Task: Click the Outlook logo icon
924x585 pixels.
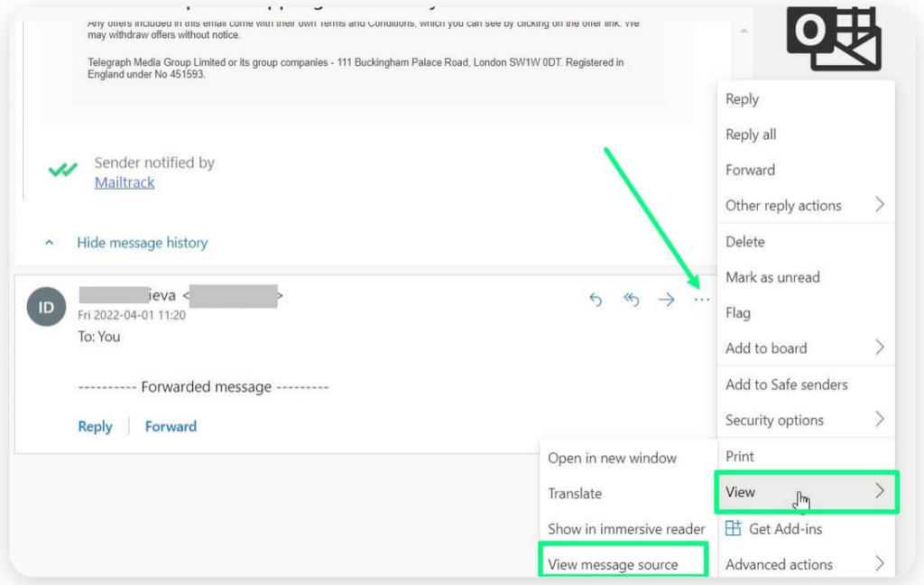Action: pyautogui.click(x=833, y=36)
